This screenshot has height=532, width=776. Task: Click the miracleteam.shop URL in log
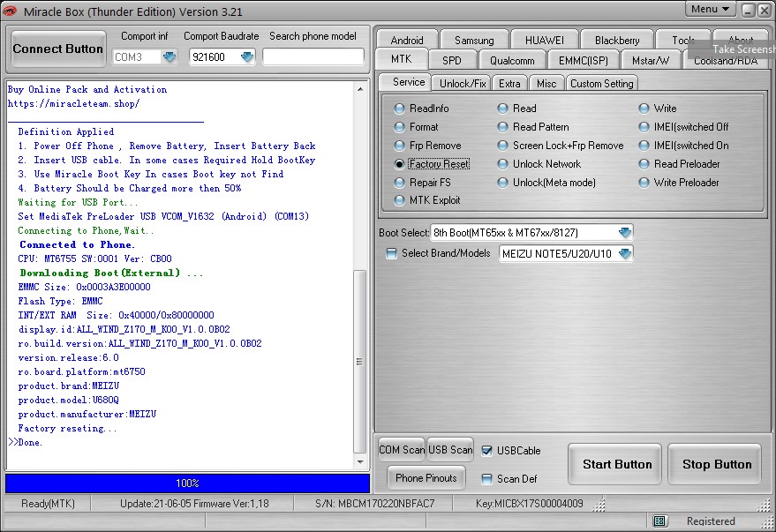[74, 104]
